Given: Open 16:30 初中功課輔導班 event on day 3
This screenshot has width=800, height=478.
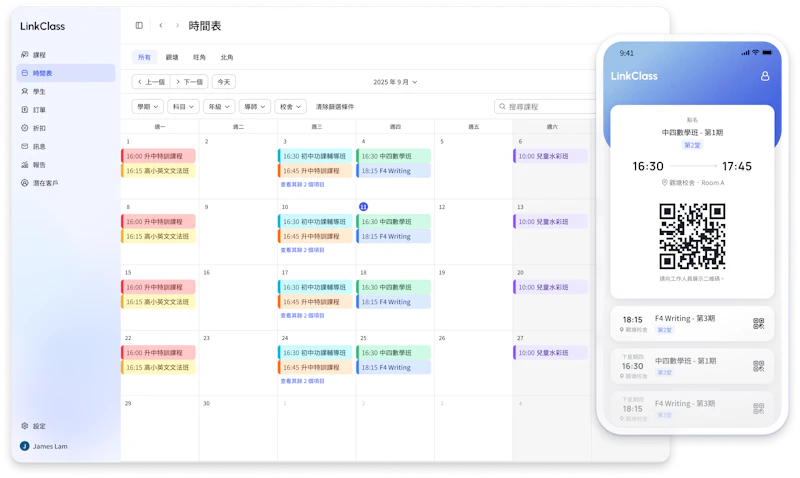Looking at the screenshot, I should (315, 156).
